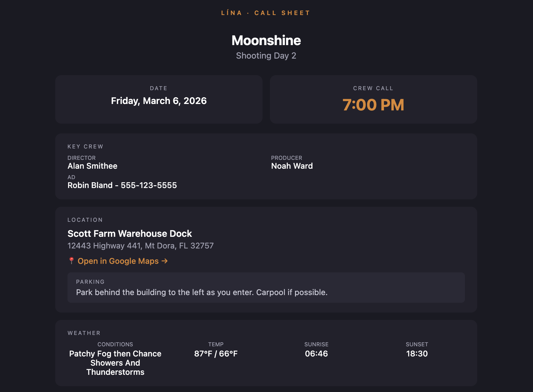Click the address 12443 Highway 441
This screenshot has width=533, height=392.
point(140,245)
